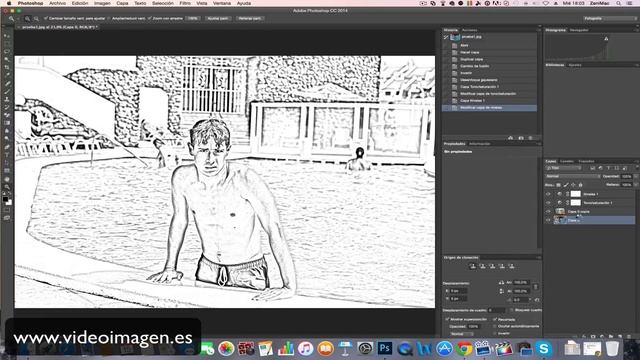Screen dimensions: 640x360
Task: Hide the Tono/saturación 1 layer eye icon
Action: pyautogui.click(x=548, y=203)
